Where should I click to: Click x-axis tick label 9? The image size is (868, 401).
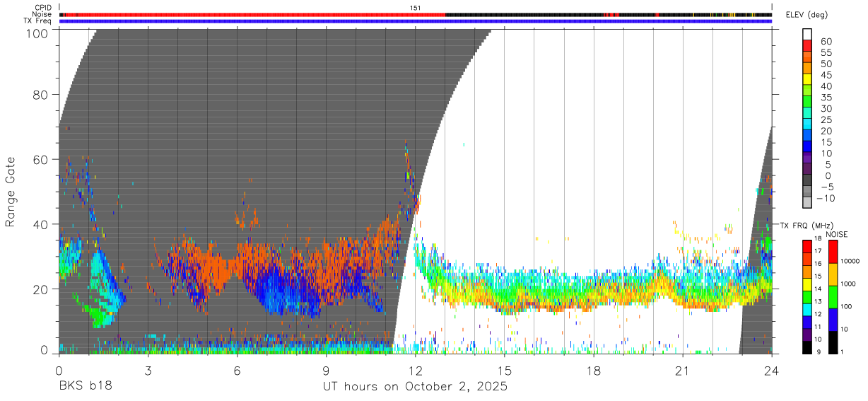pyautogui.click(x=327, y=370)
